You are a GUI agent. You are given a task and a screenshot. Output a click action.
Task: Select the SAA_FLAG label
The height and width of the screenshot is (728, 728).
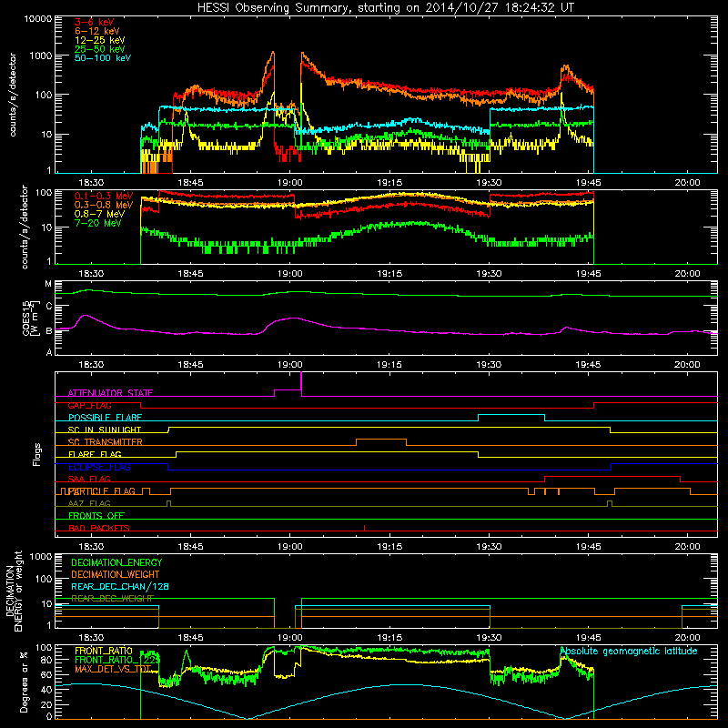tap(89, 480)
